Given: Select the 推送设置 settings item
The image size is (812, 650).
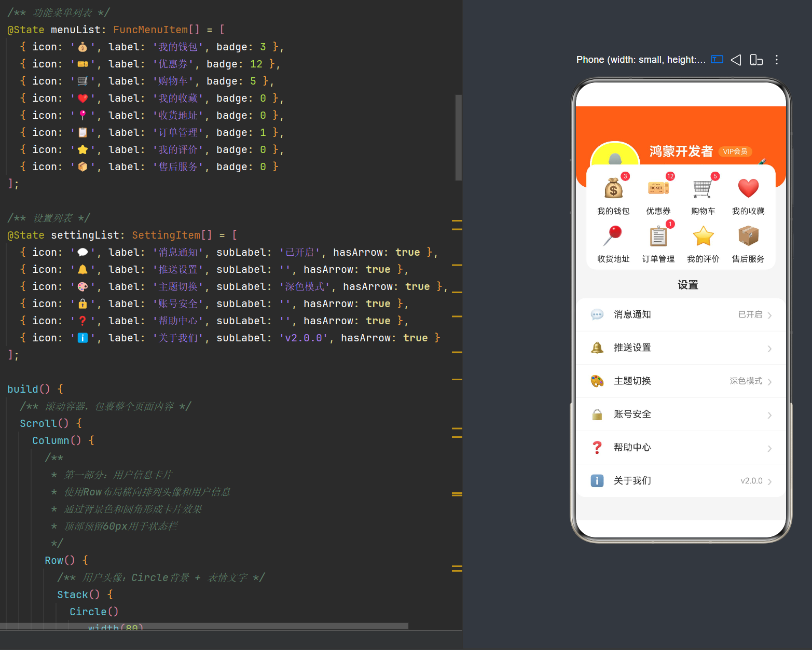Looking at the screenshot, I should point(681,348).
